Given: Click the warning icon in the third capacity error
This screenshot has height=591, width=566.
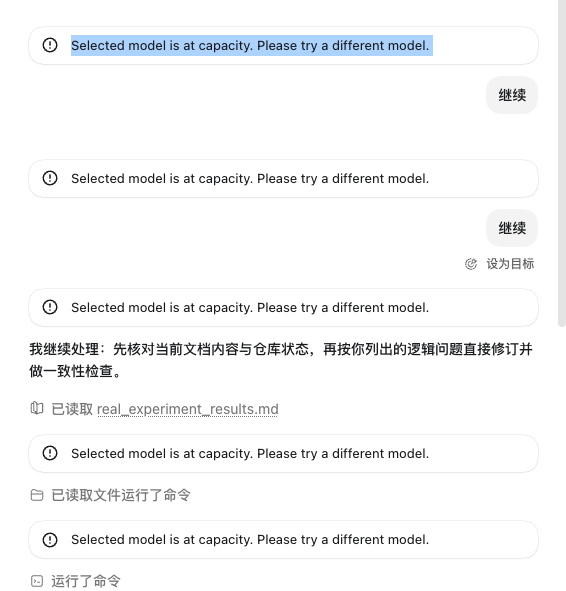Looking at the screenshot, I should point(50,307).
